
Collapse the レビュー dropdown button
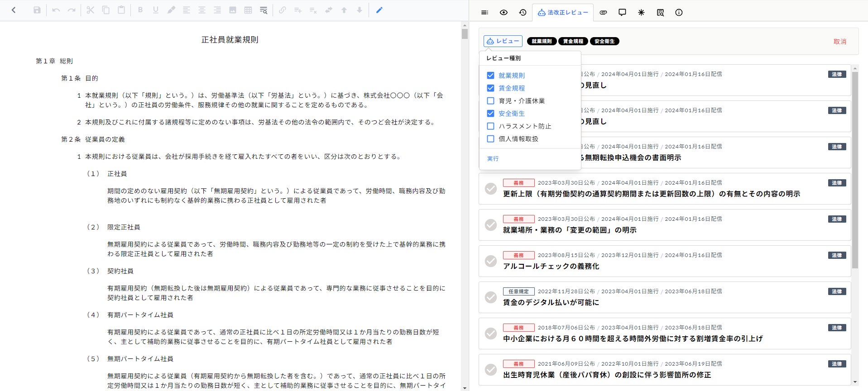point(503,41)
